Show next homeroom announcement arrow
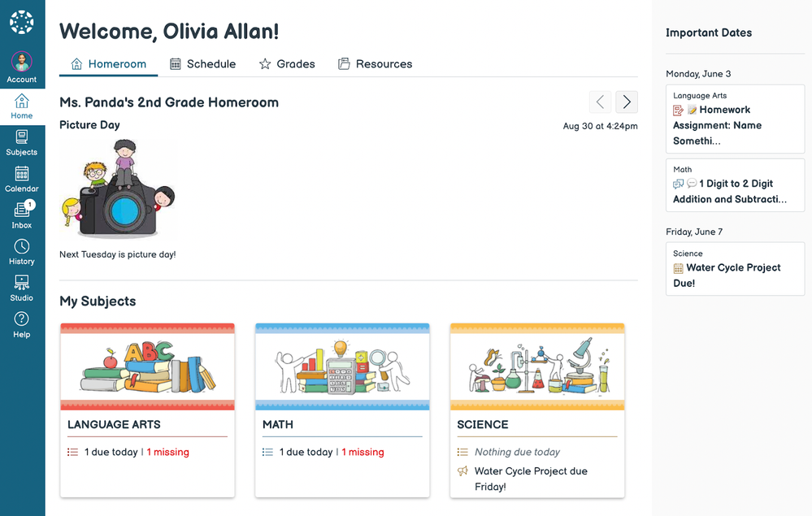This screenshot has height=516, width=812. point(627,102)
